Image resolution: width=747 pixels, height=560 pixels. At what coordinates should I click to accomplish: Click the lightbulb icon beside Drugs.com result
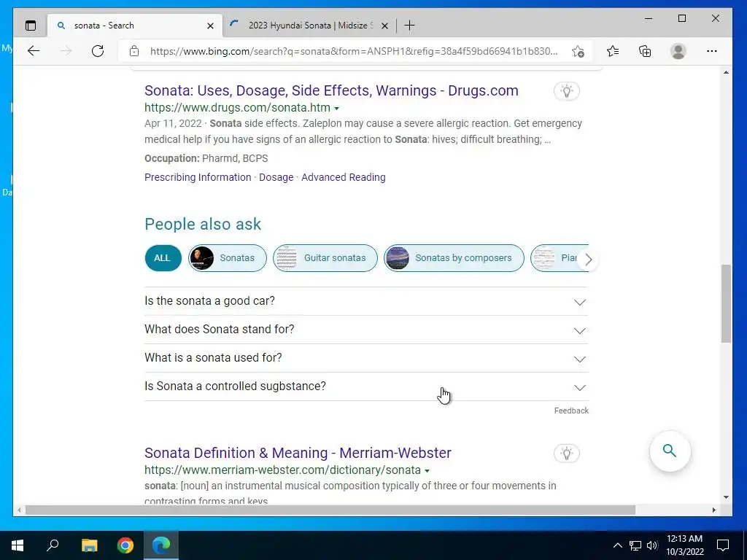[566, 91]
